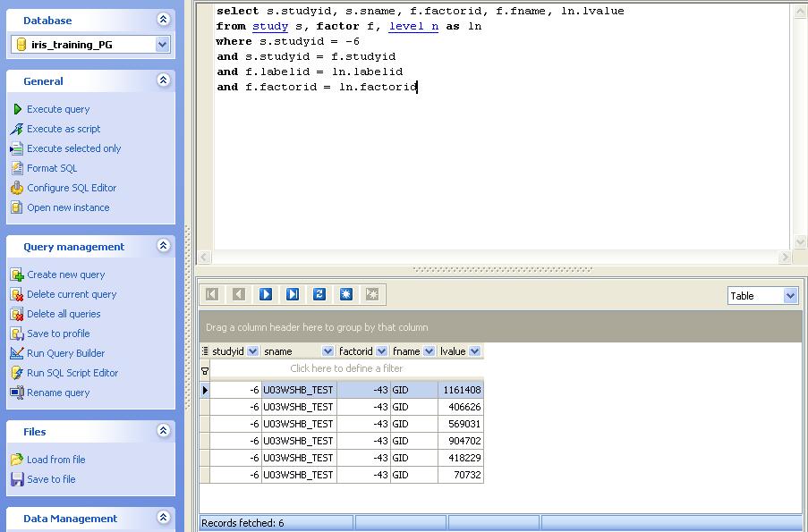The image size is (808, 532).
Task: Select the cell with lvalue 904702
Action: point(461,441)
